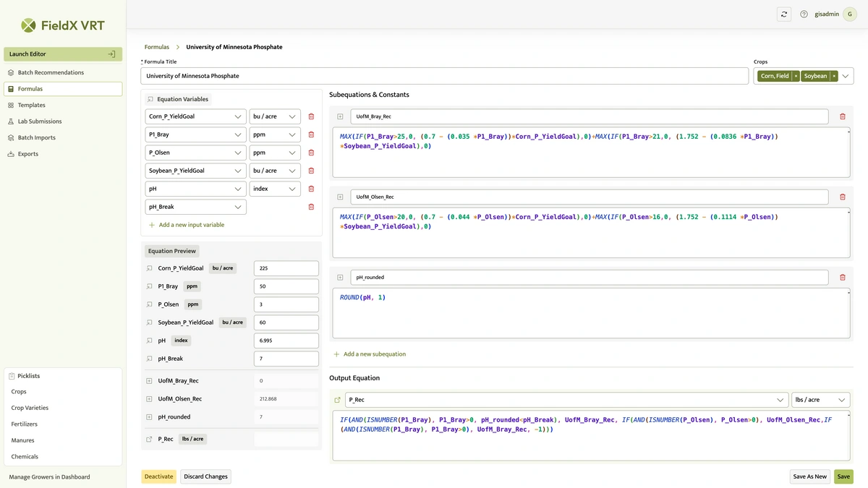Open Manures picklist

(22, 440)
